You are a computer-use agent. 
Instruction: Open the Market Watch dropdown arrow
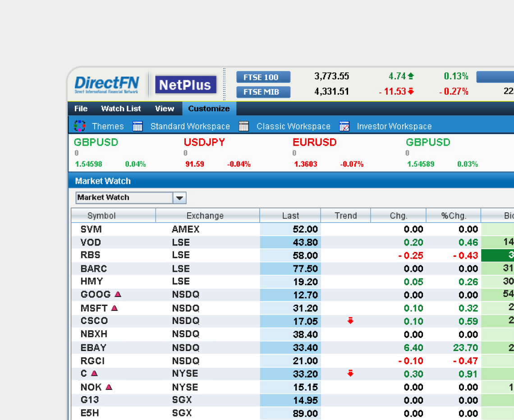point(179,198)
